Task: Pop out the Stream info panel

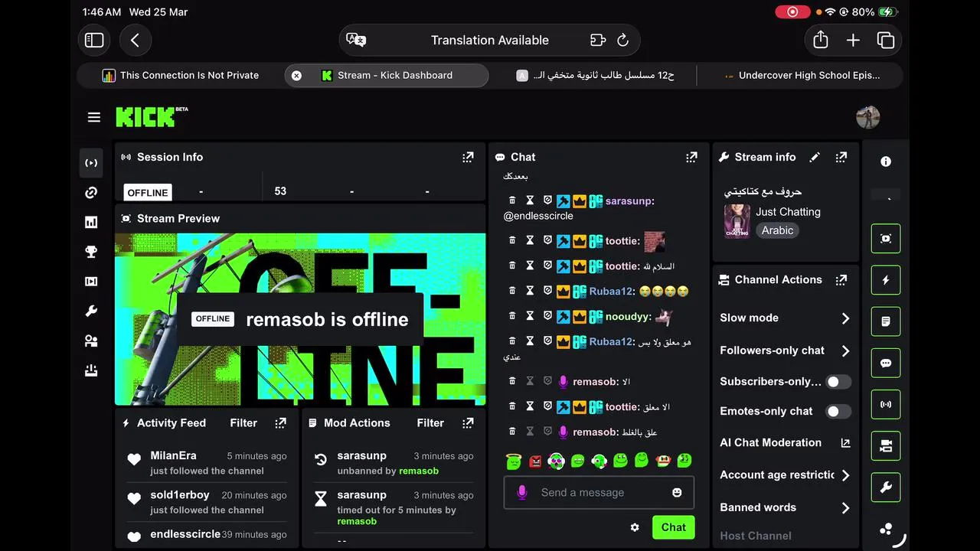Action: [x=841, y=157]
